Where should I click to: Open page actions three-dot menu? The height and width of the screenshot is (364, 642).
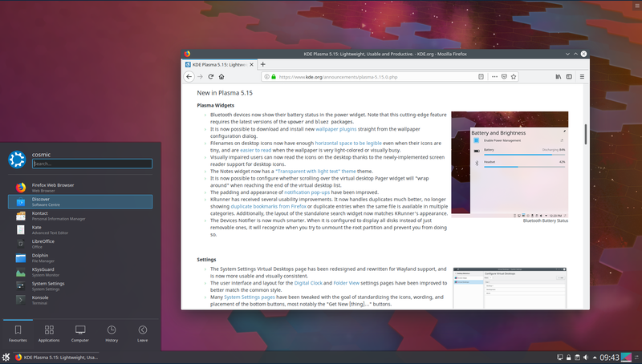494,76
